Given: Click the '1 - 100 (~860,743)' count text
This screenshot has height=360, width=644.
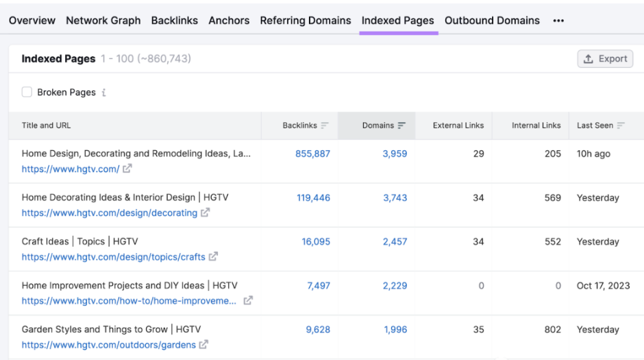Looking at the screenshot, I should (146, 59).
